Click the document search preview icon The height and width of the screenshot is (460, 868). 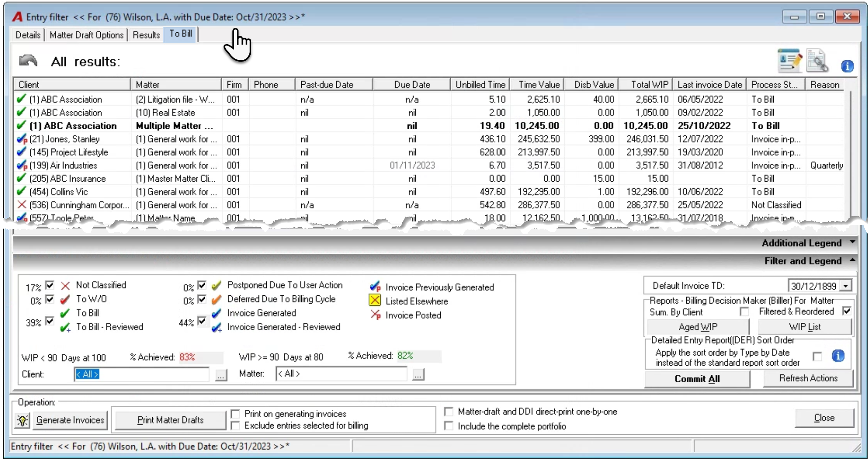coord(817,61)
